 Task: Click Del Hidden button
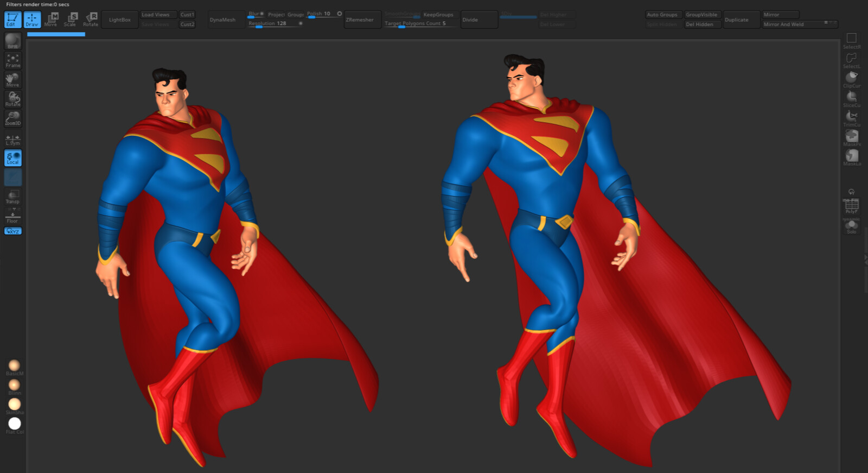(702, 24)
